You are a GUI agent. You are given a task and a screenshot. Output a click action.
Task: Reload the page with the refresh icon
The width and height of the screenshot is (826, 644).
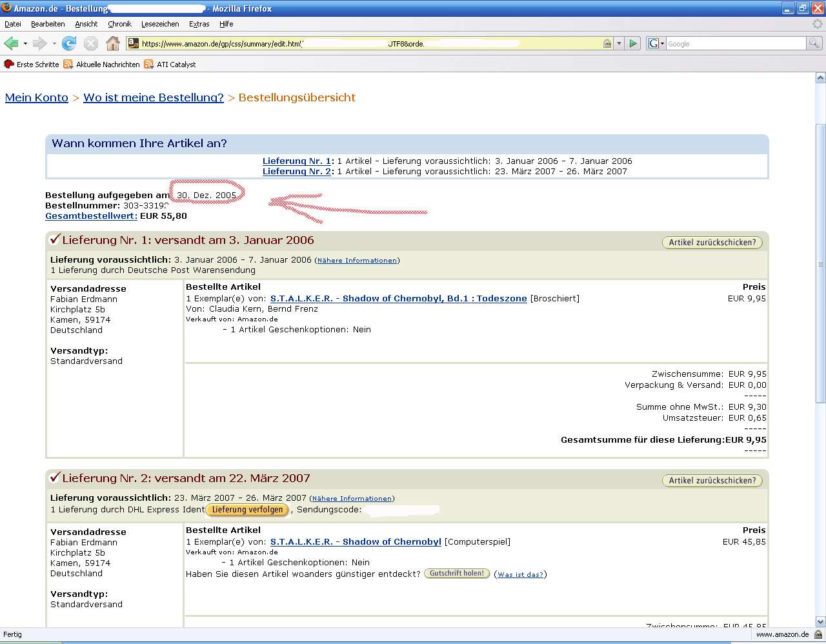[69, 43]
